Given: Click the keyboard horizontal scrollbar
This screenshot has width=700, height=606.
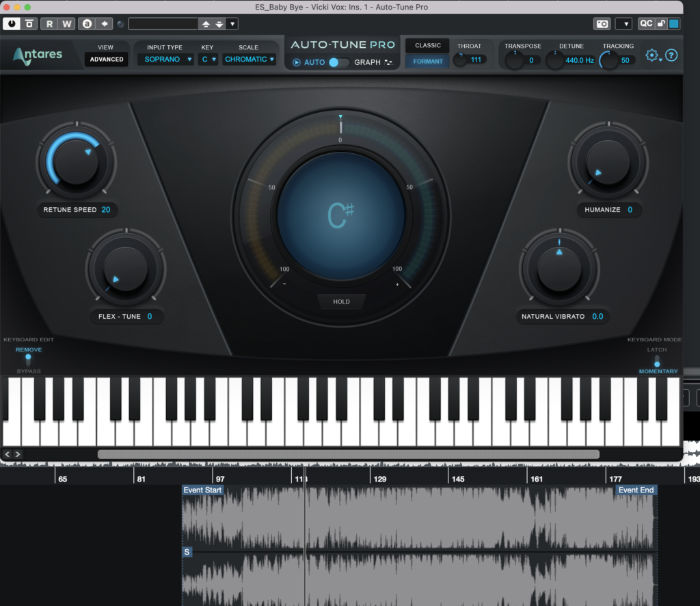Looking at the screenshot, I should click(348, 454).
